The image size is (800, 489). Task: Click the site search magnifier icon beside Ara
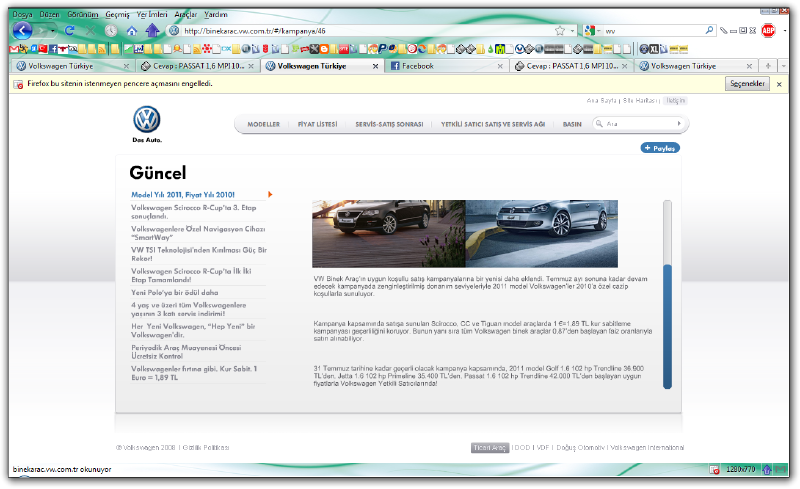click(x=599, y=124)
